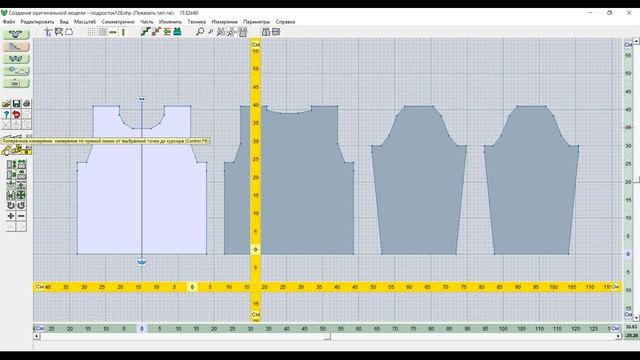Viewport: 640px width, 360px height.
Task: Click fourth-row right four-arrows tool icon
Action: (x=21, y=195)
